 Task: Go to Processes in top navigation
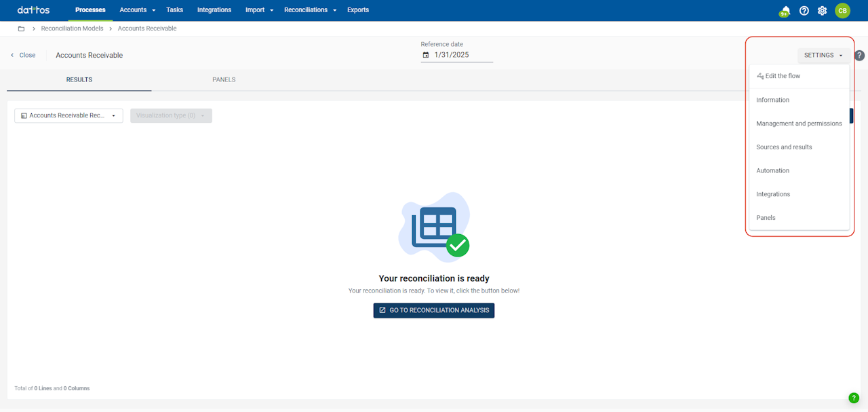[90, 10]
